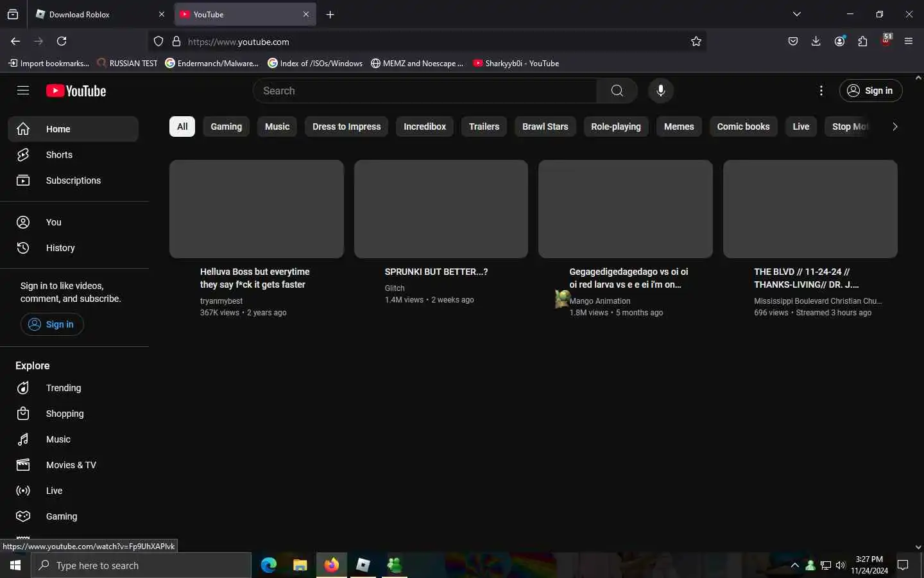This screenshot has height=578, width=924.
Task: Open File Explorer from taskbar
Action: tap(300, 565)
